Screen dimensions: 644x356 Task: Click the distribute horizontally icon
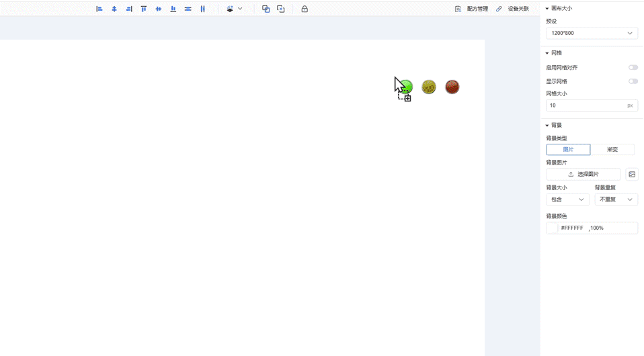pos(202,9)
